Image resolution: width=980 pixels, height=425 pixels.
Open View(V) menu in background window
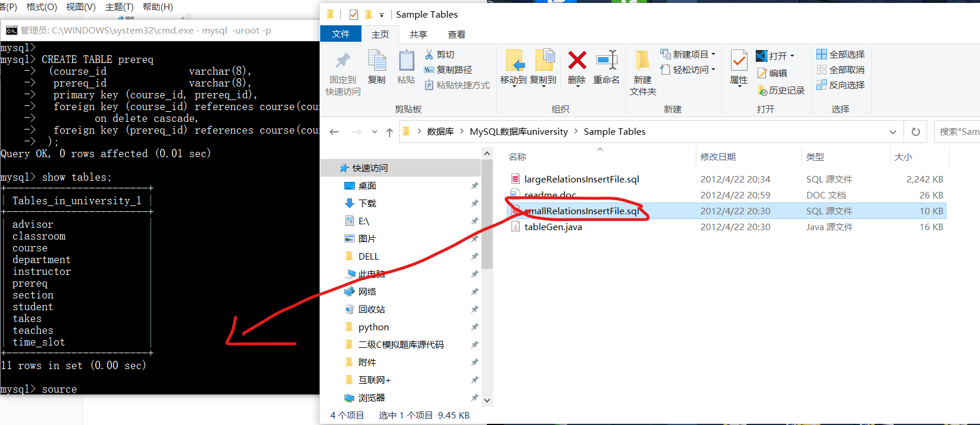click(x=81, y=7)
